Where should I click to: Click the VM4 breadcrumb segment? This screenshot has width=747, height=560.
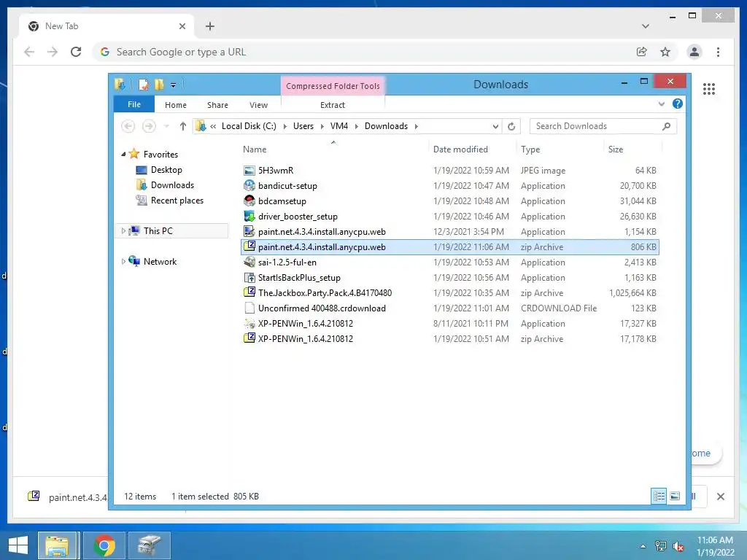click(338, 126)
